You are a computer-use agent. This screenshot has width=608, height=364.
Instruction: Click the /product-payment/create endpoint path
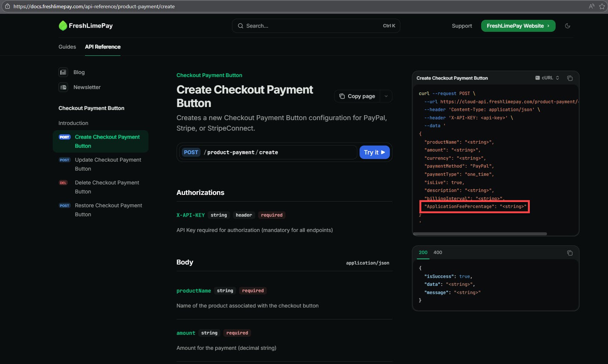pos(241,152)
